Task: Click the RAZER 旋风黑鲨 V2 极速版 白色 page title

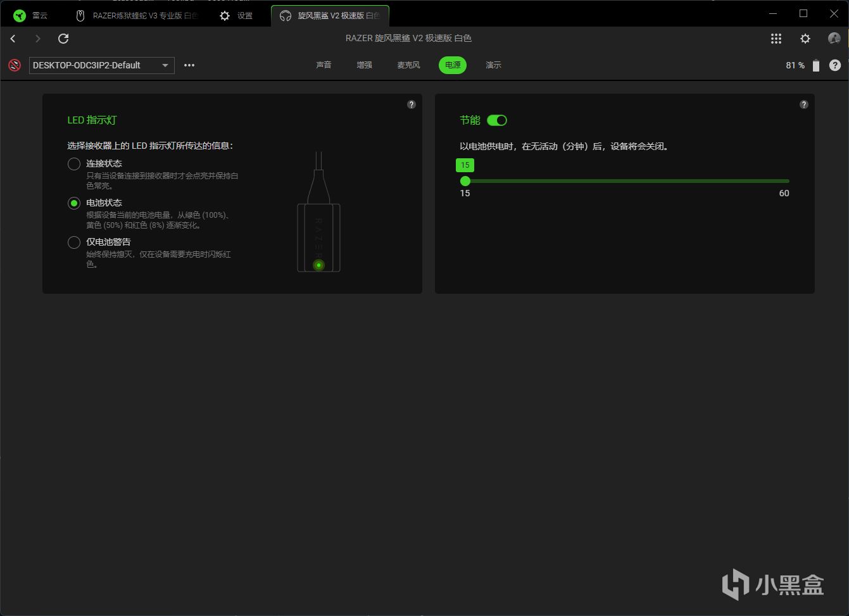Action: coord(408,39)
